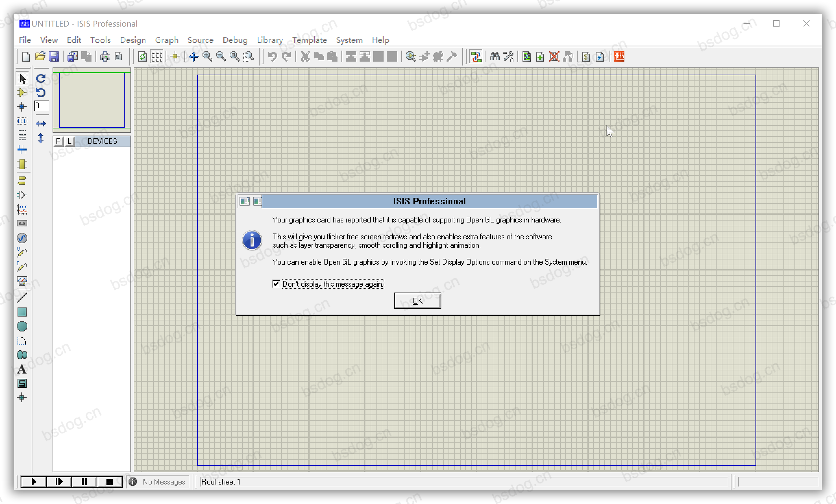Click the Search and Tag binoculars icon
Screen dimensions: 836x504
click(495, 57)
